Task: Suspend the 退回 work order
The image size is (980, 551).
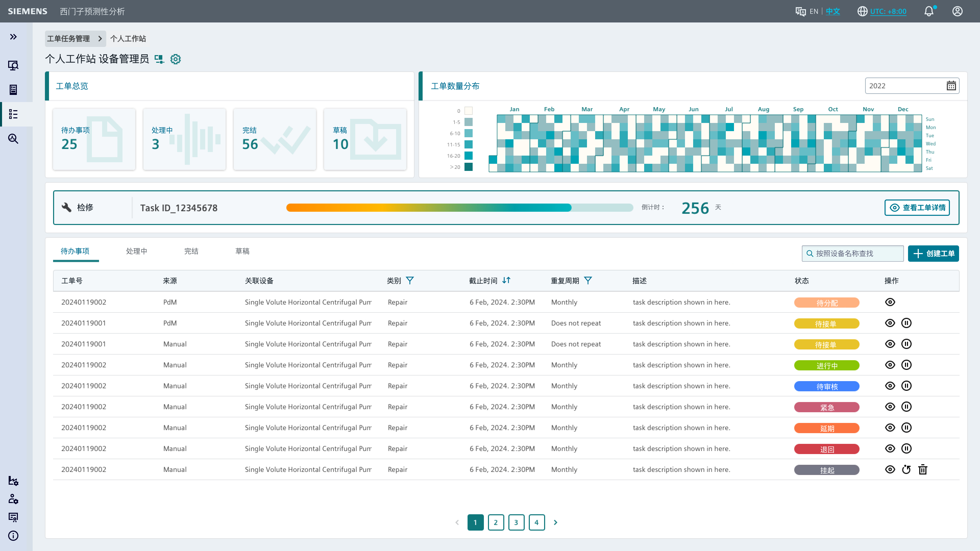Action: point(906,448)
